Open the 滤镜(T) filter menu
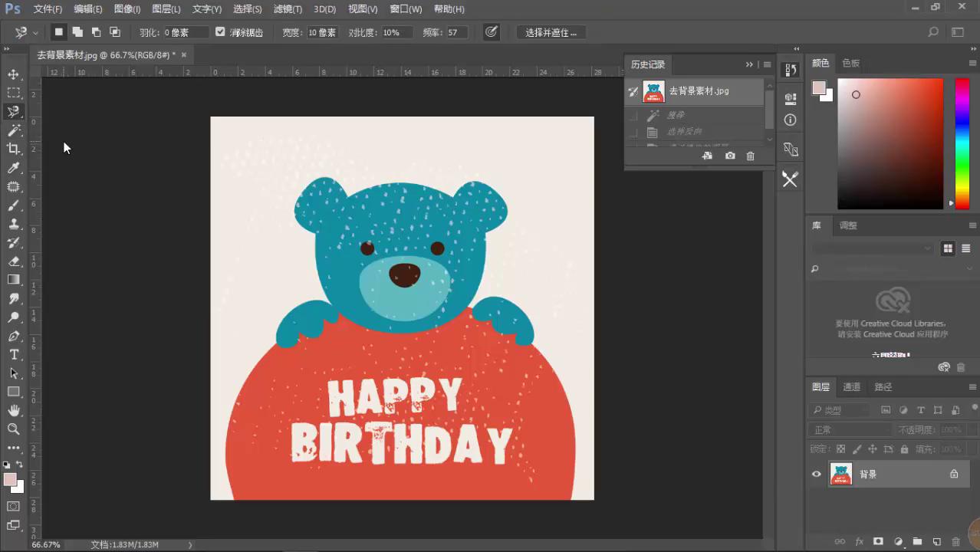 pos(288,9)
